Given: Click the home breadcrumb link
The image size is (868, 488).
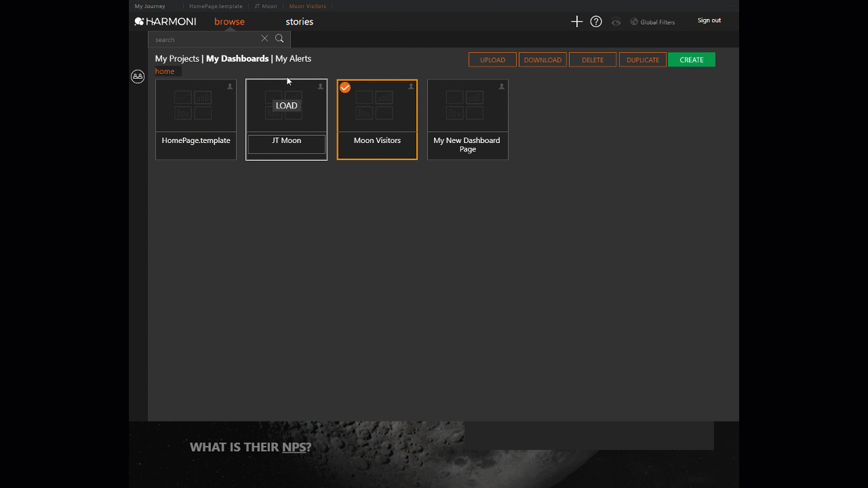Looking at the screenshot, I should tap(165, 71).
